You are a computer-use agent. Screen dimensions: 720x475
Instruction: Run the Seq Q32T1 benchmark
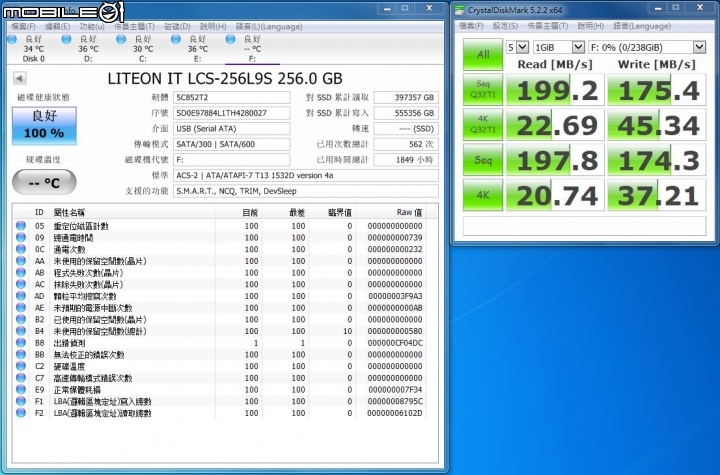(x=483, y=89)
